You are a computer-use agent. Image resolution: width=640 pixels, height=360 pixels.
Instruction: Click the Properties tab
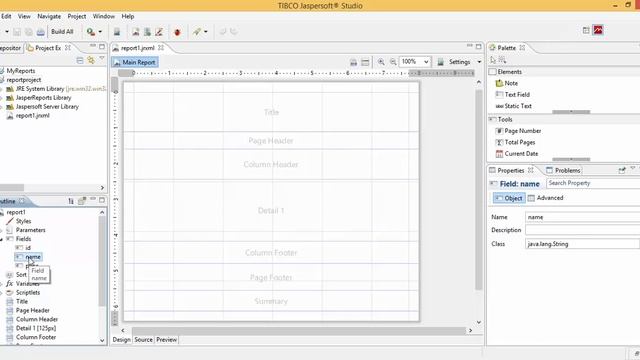[x=510, y=170]
